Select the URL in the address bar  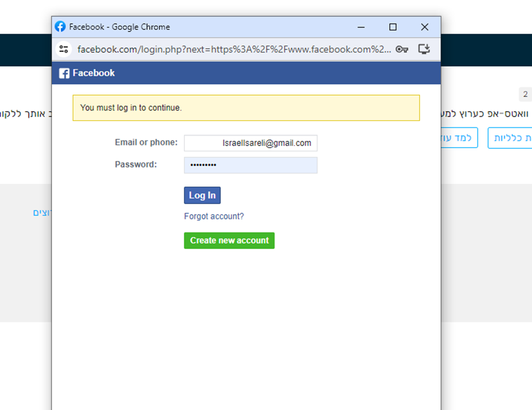coord(234,49)
